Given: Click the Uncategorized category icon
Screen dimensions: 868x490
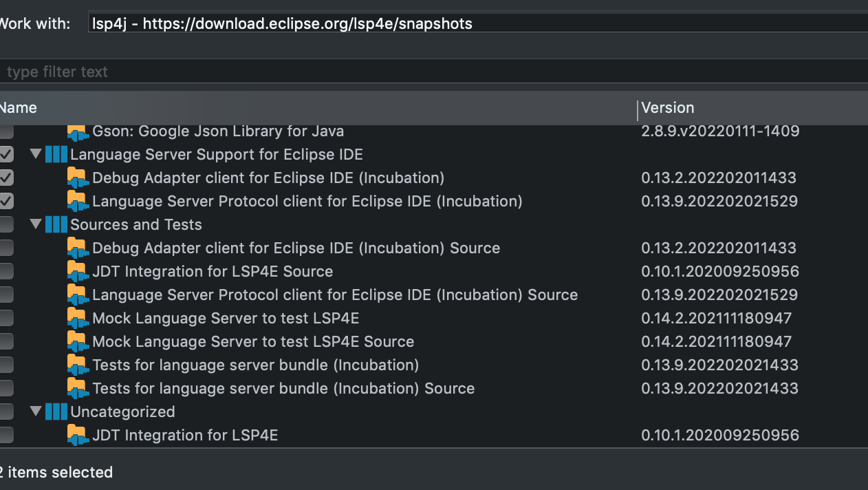Looking at the screenshot, I should point(55,412).
